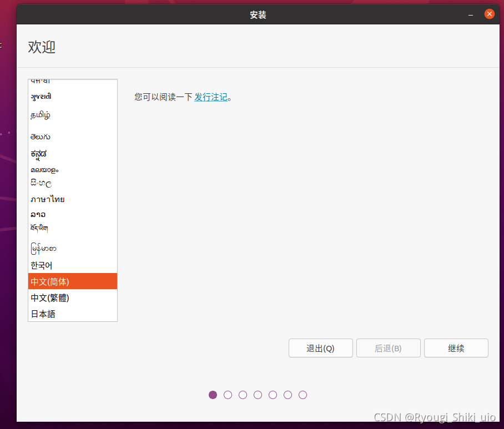Screen dimensions: 504x429
Task: Select 한국어 in language list
Action: pos(73,265)
